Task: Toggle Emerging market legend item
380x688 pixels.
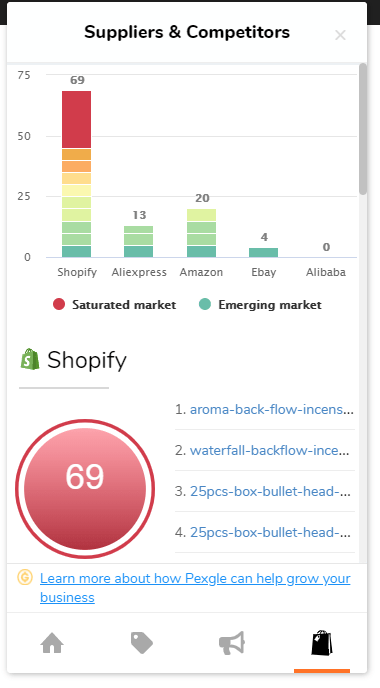Action: click(x=260, y=305)
